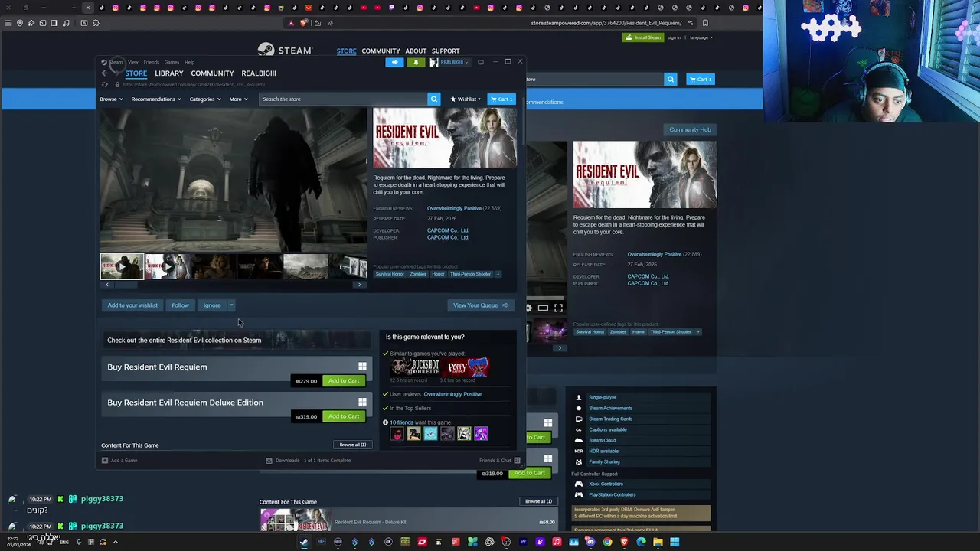The image size is (980, 551).
Task: Open the Friends menu in Steam client
Action: point(152,62)
